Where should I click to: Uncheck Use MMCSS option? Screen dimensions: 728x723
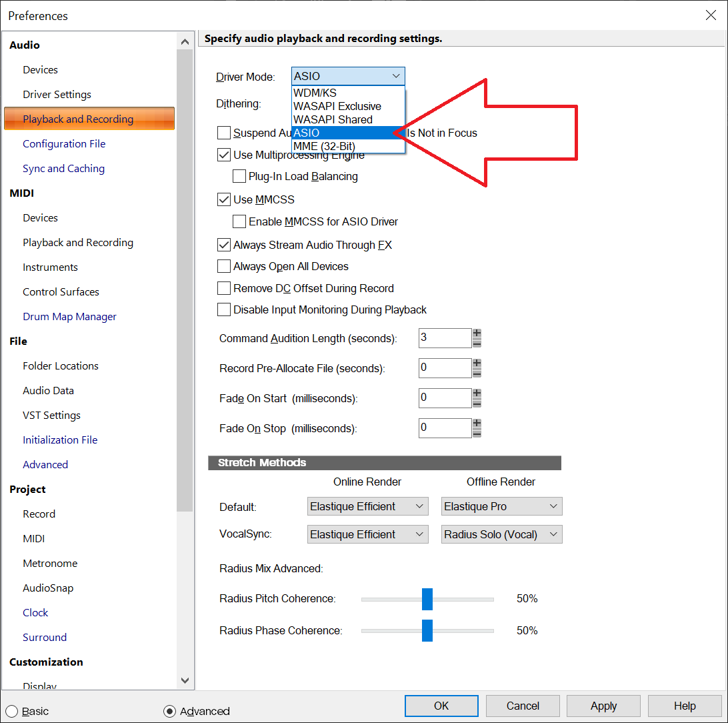[224, 199]
